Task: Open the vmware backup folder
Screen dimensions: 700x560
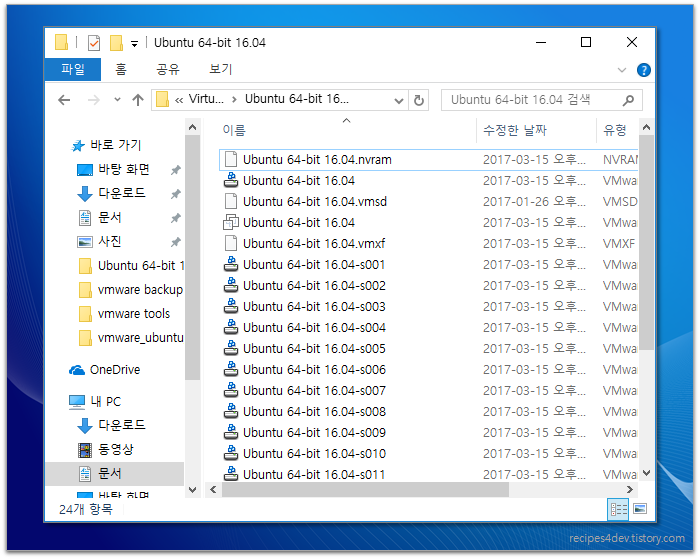Action: [131, 290]
